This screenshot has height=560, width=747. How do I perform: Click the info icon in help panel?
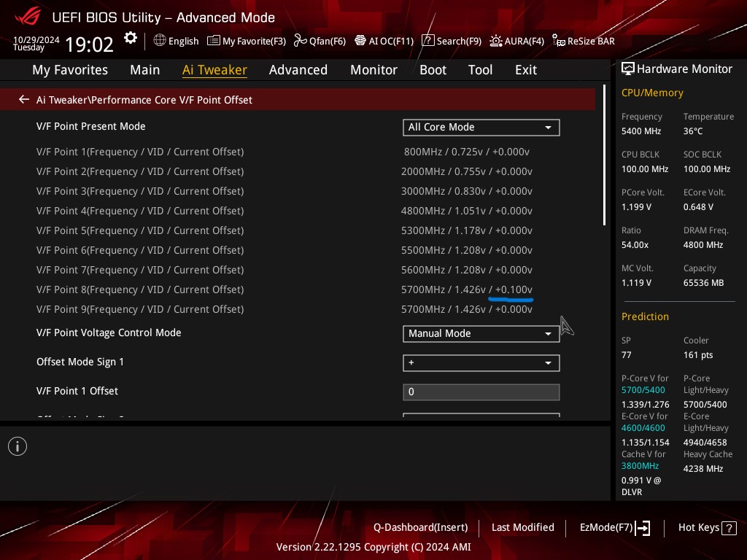pyautogui.click(x=18, y=446)
